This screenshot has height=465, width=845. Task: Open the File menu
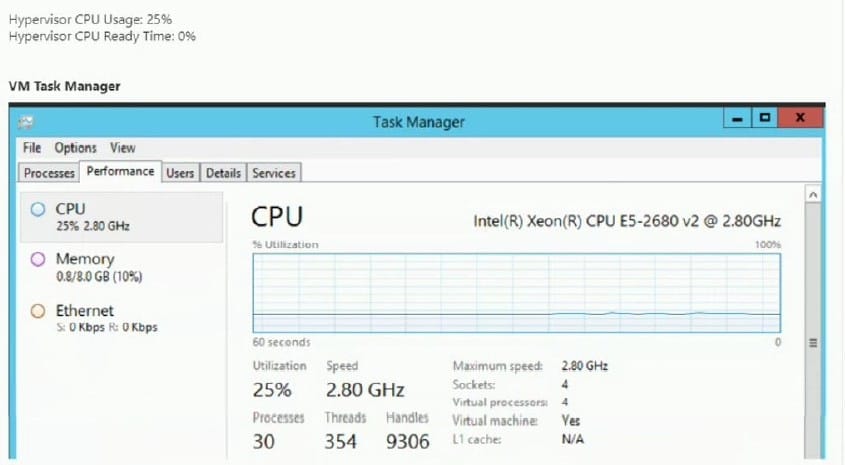[x=32, y=148]
